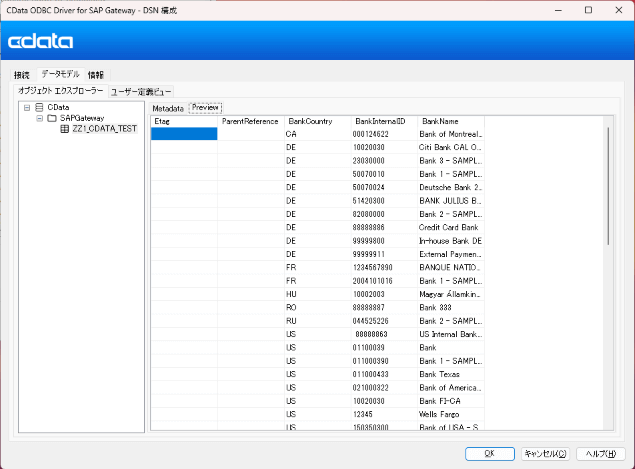Select cell 'Citi Bank CAL O...'
The image size is (635, 469).
[x=451, y=147]
